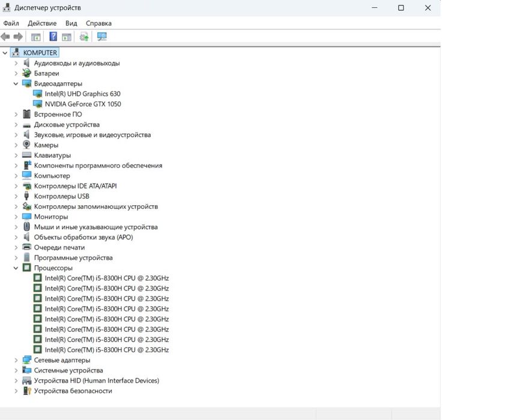The height and width of the screenshot is (420, 525).
Task: Click the Device Manager title bar icon
Action: [7, 7]
